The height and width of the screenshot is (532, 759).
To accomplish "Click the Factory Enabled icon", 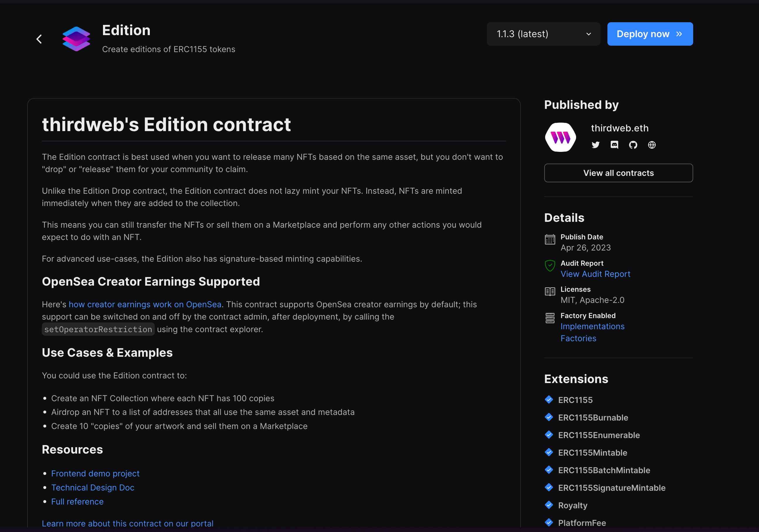I will pos(550,318).
